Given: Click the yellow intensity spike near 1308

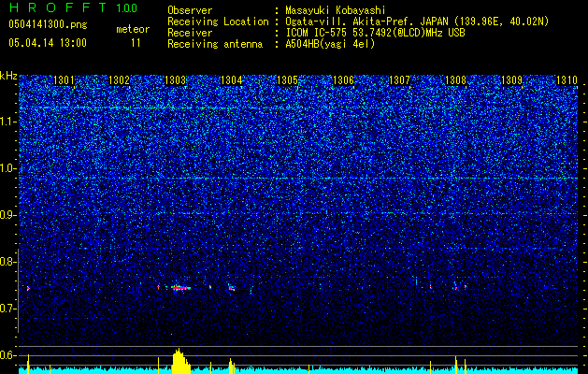Looking at the screenshot, I should click(x=456, y=365).
